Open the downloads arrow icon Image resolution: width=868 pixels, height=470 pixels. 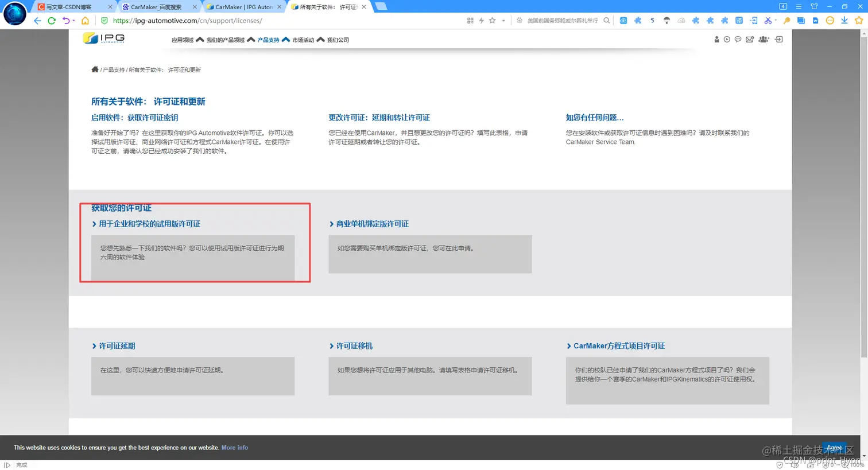click(844, 21)
